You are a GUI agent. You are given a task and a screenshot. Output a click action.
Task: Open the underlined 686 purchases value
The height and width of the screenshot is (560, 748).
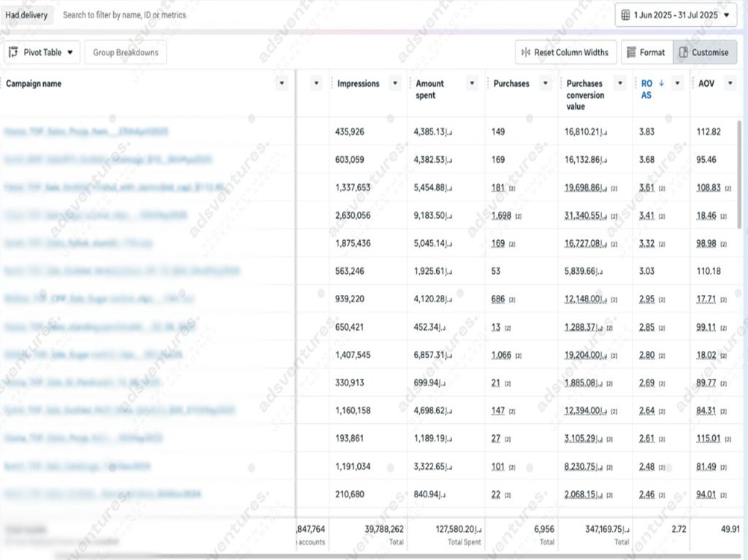(498, 299)
